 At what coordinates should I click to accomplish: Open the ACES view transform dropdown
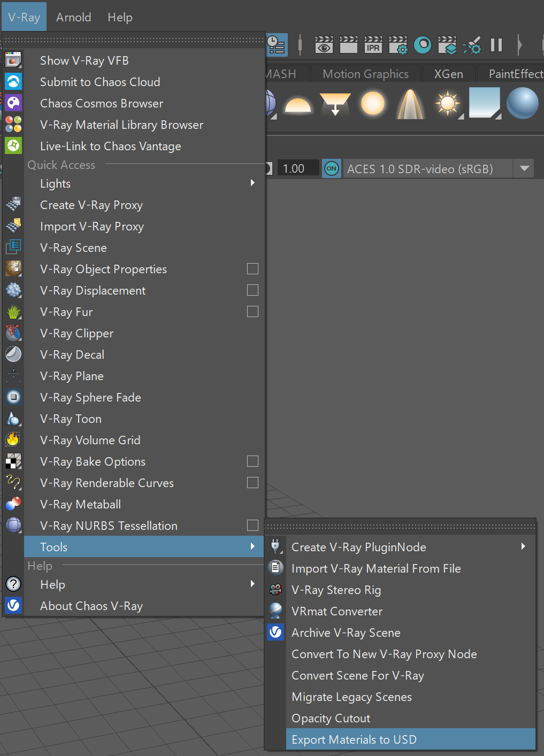point(525,168)
